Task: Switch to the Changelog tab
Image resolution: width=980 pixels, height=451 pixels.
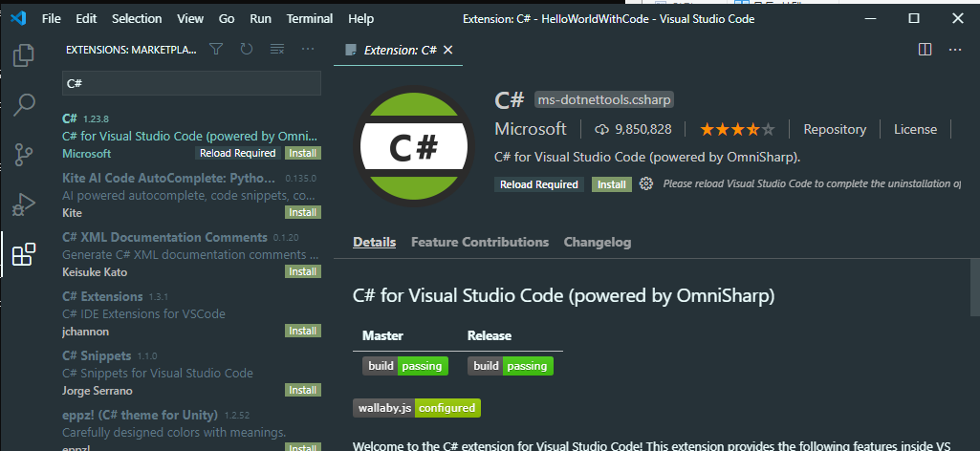Action: point(598,243)
